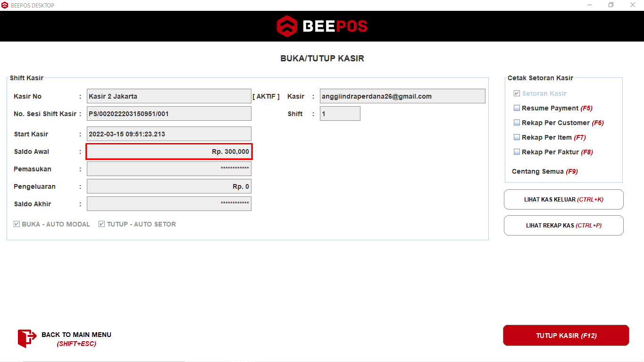Click the BEEPOS hexagon logo in header
Image resolution: width=644 pixels, height=362 pixels.
pyautogui.click(x=286, y=26)
